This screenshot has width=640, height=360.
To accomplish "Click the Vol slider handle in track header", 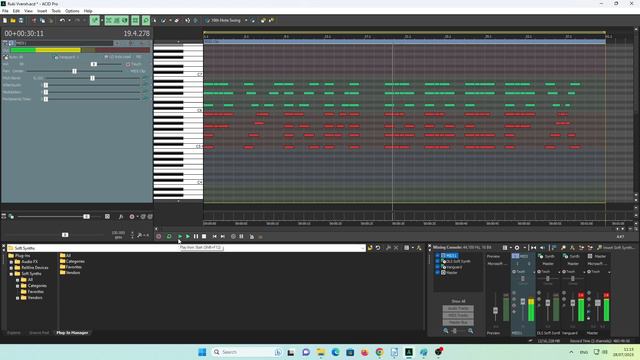I will [x=93, y=64].
